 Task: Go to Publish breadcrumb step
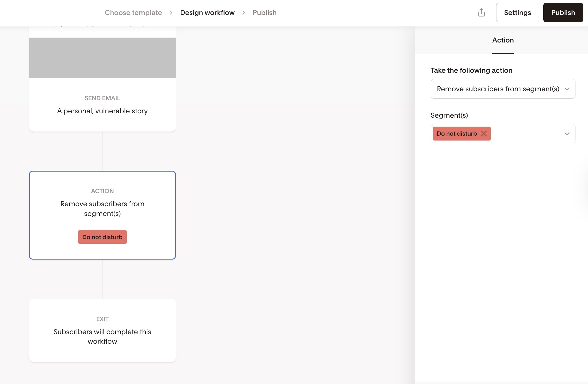click(x=264, y=13)
